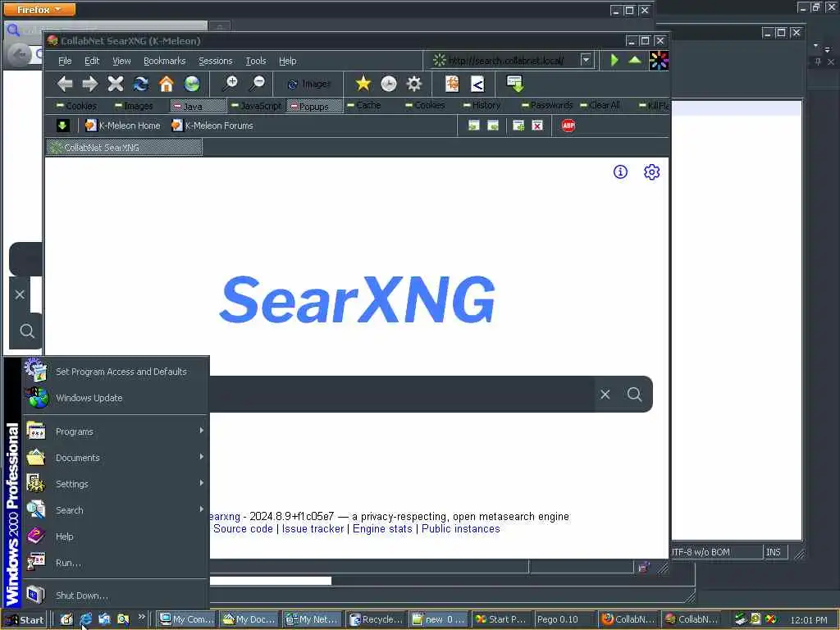Expand quick launch overflow chevron
This screenshot has height=630, width=840.
tap(141, 617)
